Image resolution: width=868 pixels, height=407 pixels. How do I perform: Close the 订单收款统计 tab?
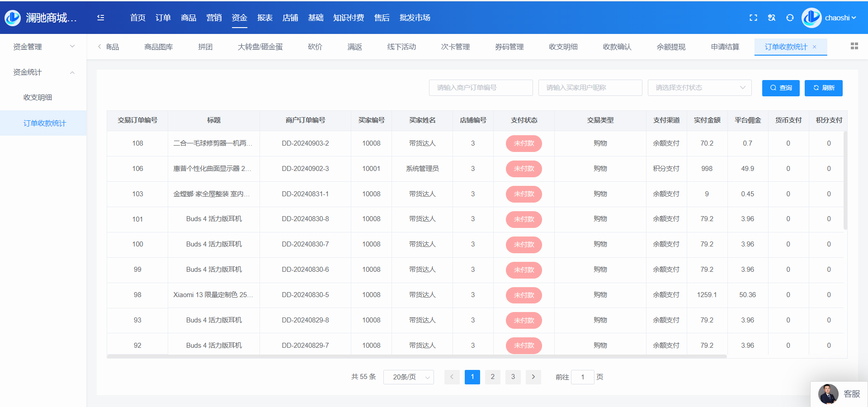(815, 47)
